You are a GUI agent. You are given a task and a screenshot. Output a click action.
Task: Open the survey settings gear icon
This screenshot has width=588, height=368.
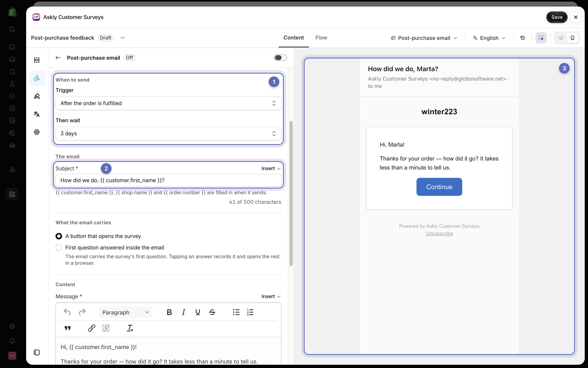click(37, 132)
